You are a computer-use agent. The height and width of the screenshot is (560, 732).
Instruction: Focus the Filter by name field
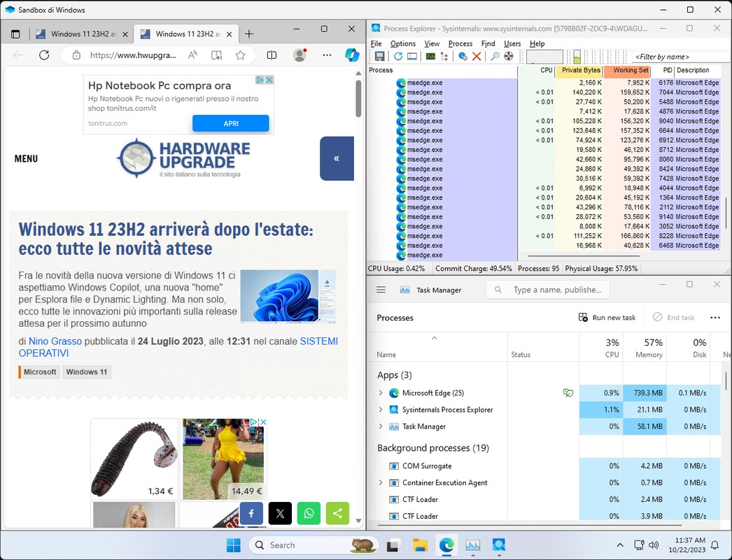681,57
